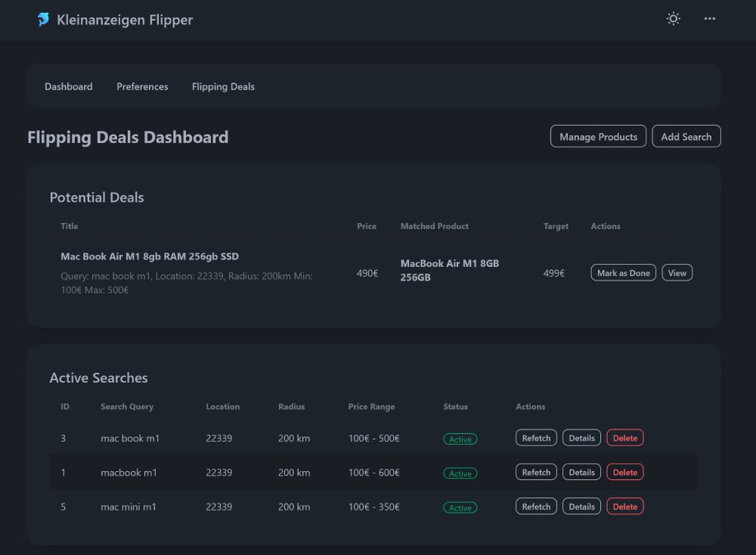Open the three-dots more menu

click(x=709, y=19)
